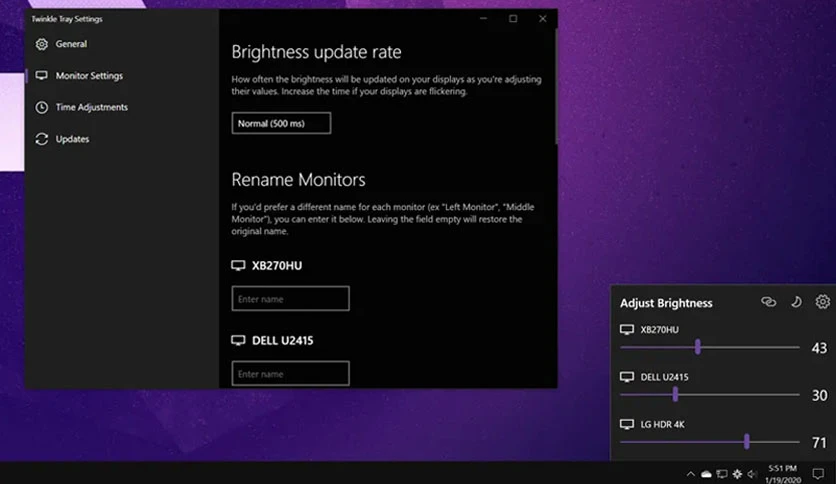Open settings gear in Adjust Brightness panel
This screenshot has width=836, height=484.
pos(823,302)
